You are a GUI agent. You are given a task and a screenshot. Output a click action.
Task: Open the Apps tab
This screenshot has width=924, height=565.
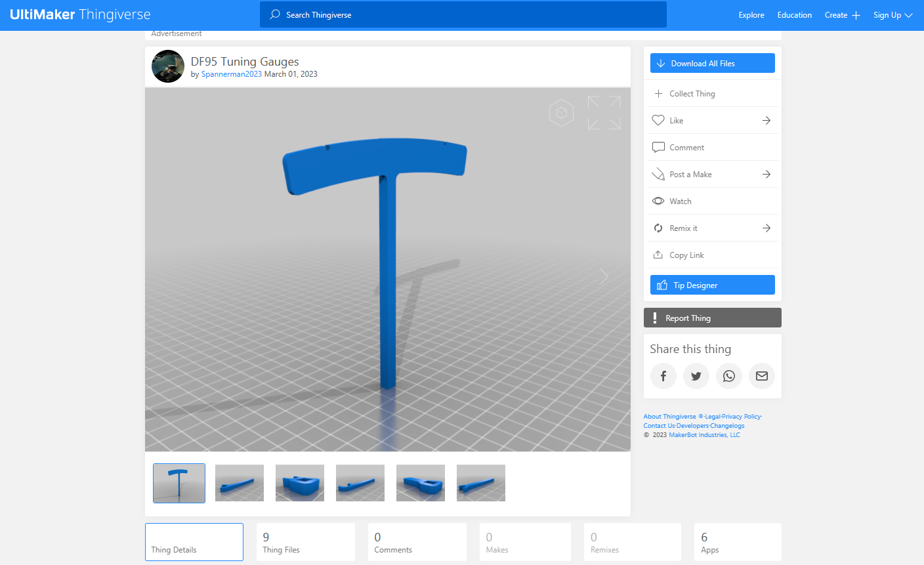[737, 542]
